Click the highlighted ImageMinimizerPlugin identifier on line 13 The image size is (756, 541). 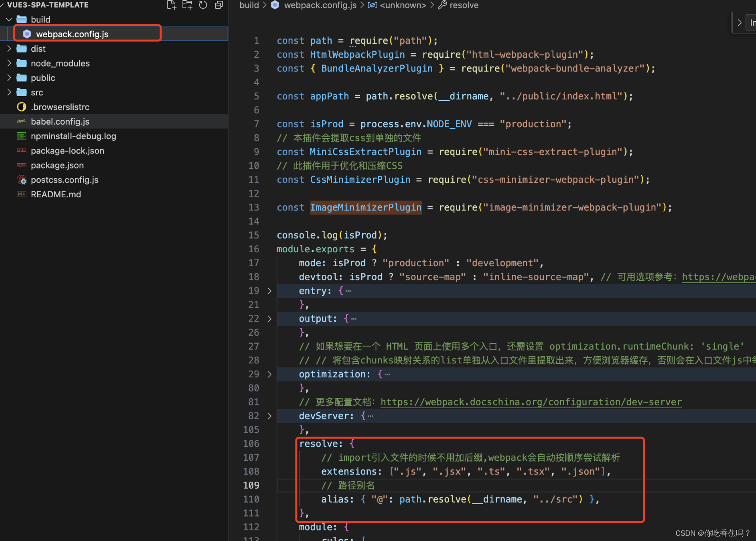point(366,208)
